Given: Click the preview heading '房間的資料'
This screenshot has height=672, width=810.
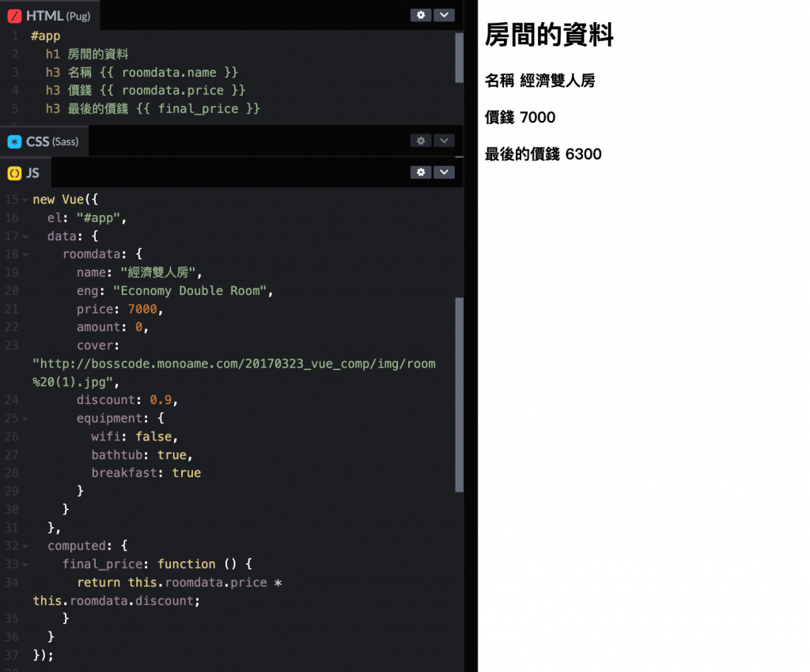Looking at the screenshot, I should (549, 35).
